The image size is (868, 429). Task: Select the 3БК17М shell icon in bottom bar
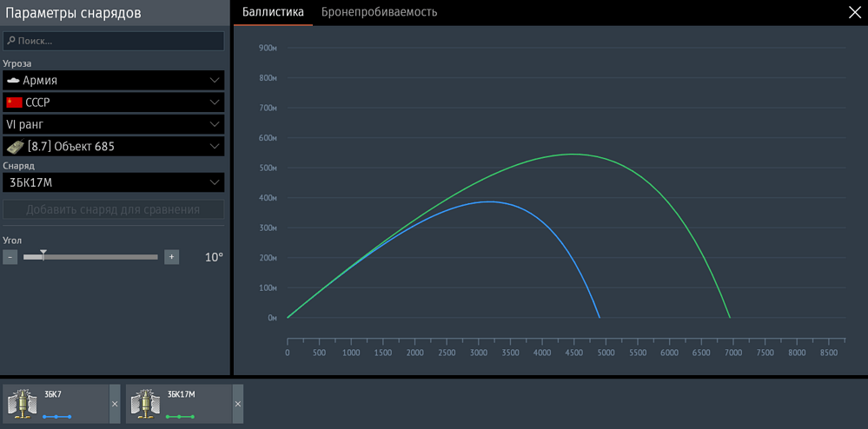tap(142, 404)
